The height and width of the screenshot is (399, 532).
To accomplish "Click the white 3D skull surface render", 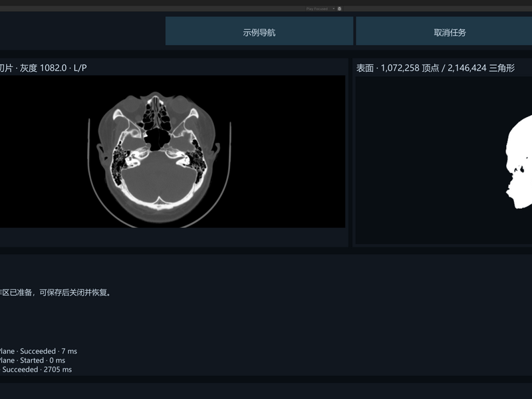I will click(x=519, y=162).
